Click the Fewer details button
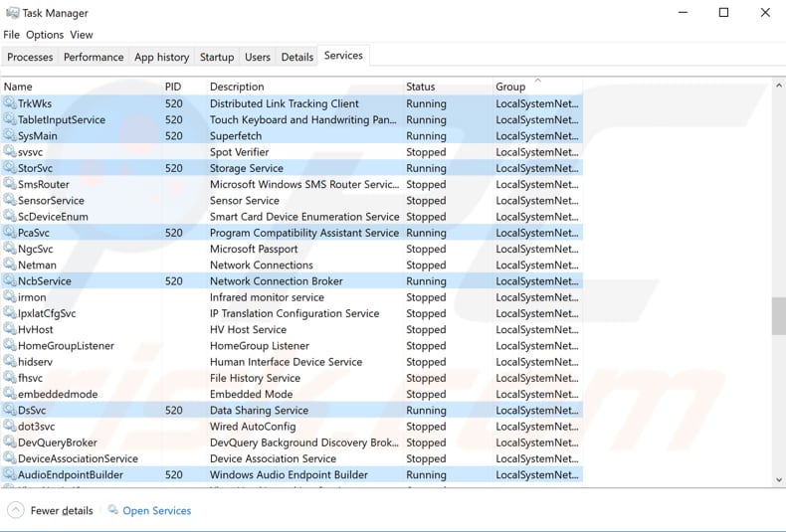The height and width of the screenshot is (532, 786). pyautogui.click(x=62, y=510)
